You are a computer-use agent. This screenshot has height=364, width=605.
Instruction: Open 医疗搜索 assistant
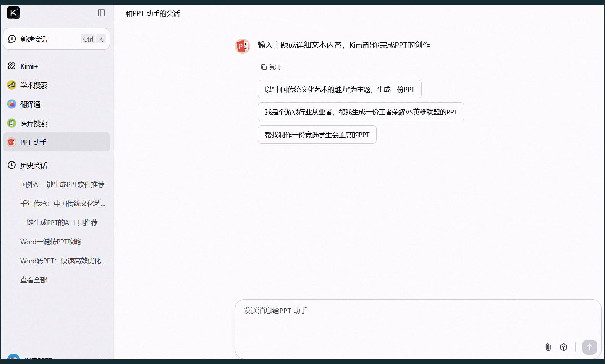57,123
